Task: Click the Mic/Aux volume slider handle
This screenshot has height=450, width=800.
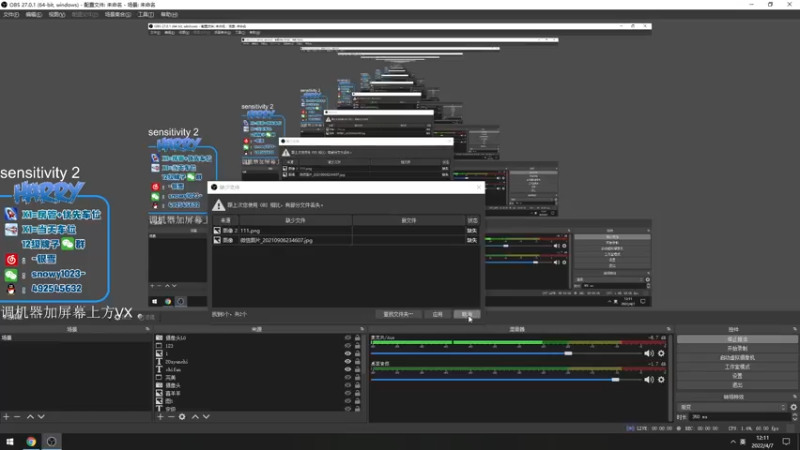Action: (x=568, y=353)
